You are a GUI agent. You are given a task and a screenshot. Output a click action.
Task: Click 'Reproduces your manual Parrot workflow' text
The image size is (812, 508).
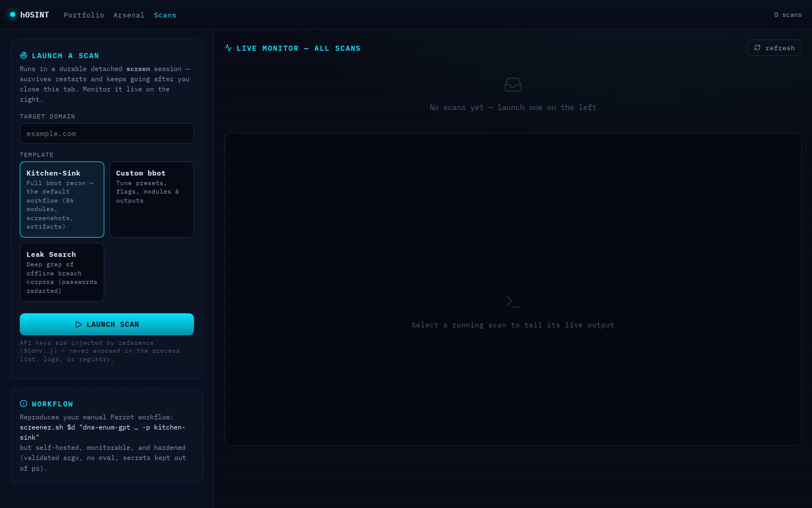coord(97,417)
